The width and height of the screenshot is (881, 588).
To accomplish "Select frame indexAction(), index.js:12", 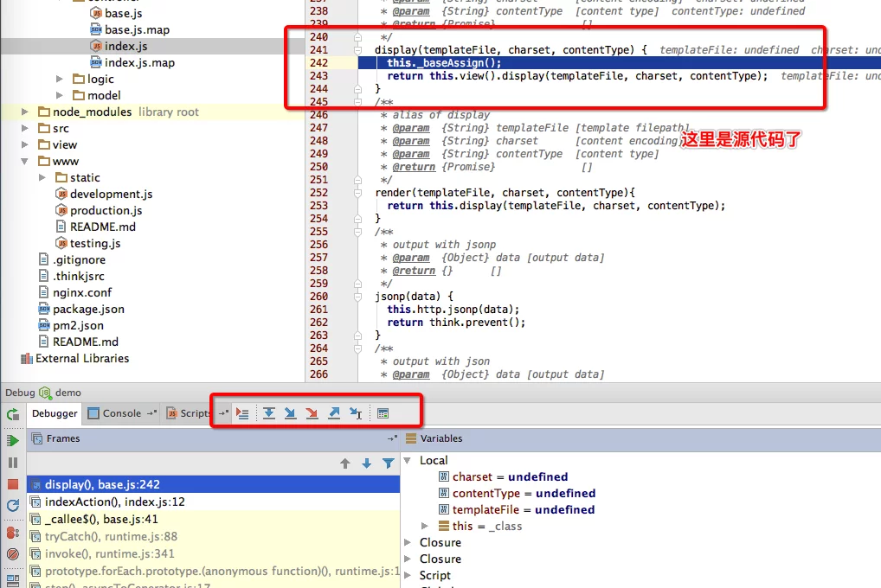I will click(214, 502).
